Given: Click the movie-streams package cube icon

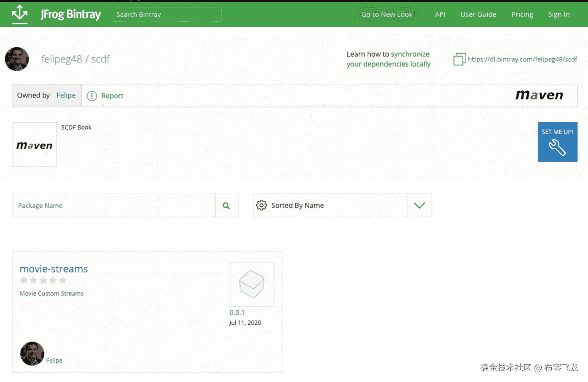Looking at the screenshot, I should click(x=252, y=284).
